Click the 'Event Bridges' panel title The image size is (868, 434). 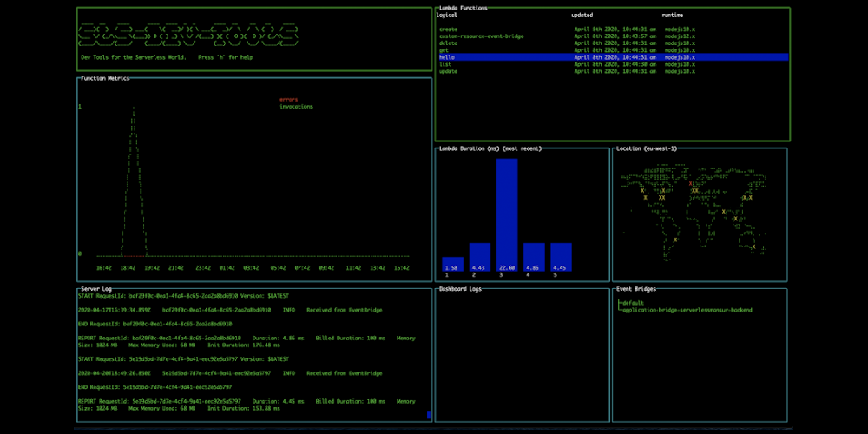point(636,290)
